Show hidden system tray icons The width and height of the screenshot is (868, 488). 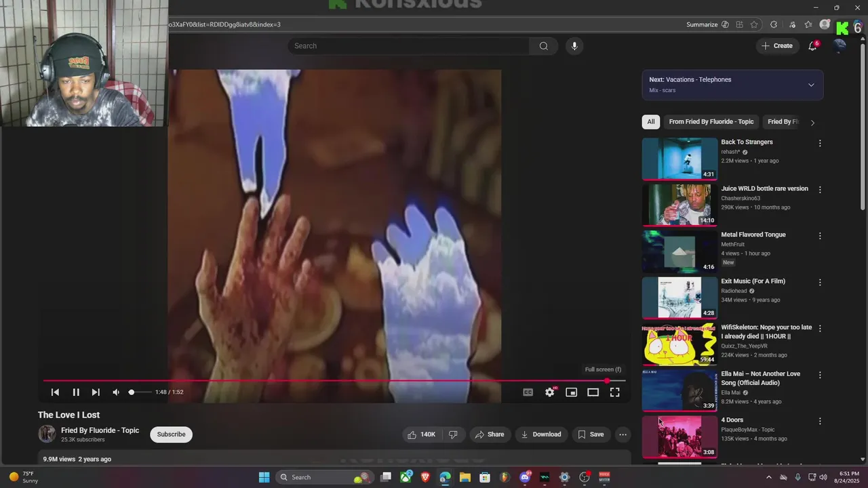768,477
